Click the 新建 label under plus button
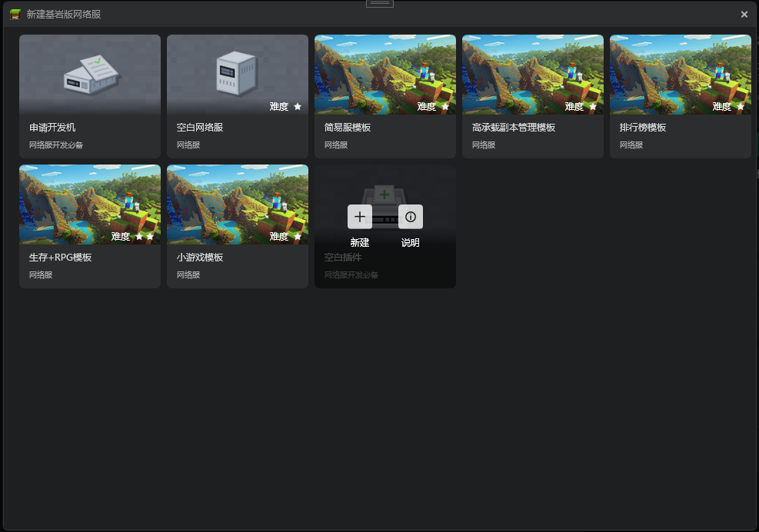Viewport: 759px width, 532px height. click(360, 242)
